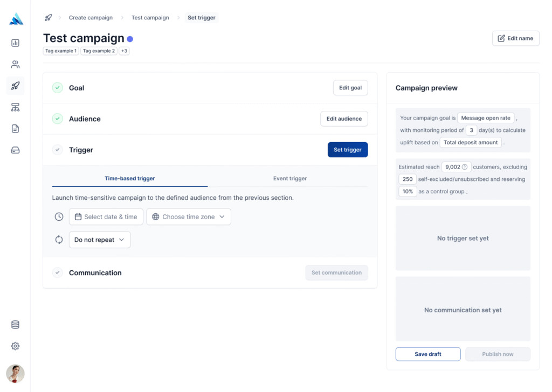
Task: Expand the Do not repeat dropdown
Action: click(100, 240)
